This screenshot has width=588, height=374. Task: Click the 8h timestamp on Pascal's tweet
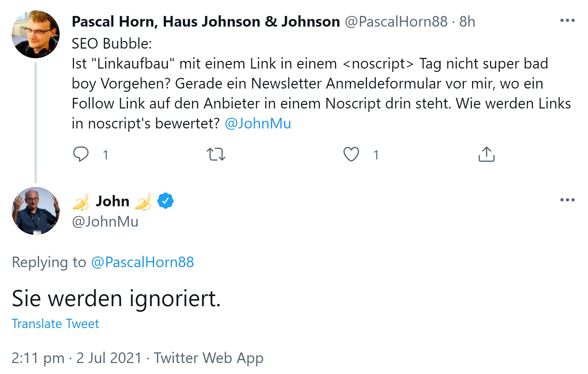(x=467, y=21)
